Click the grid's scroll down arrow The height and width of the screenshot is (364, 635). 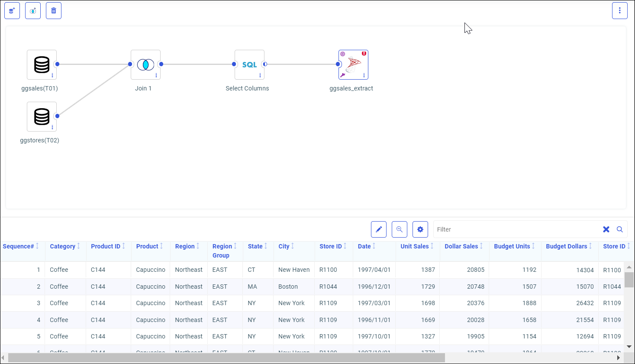point(629,347)
